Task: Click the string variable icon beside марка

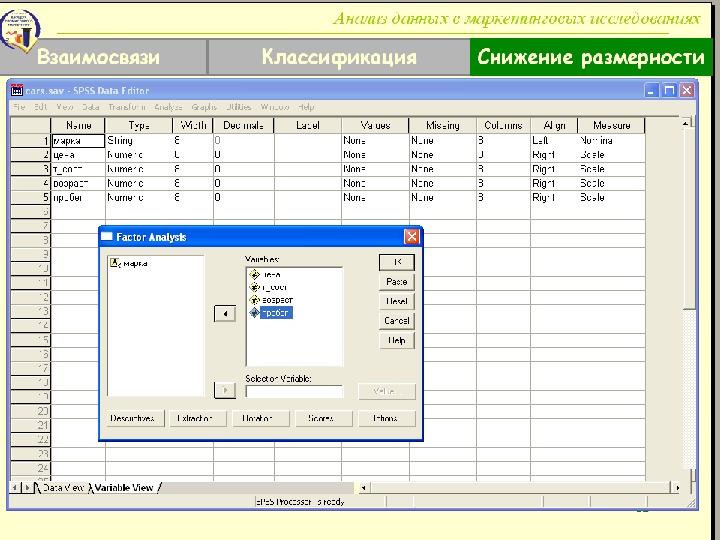Action: click(115, 263)
